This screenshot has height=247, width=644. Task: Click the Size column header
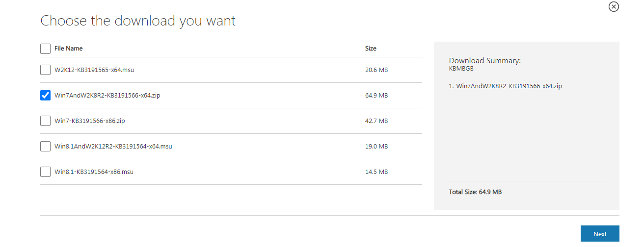click(371, 49)
